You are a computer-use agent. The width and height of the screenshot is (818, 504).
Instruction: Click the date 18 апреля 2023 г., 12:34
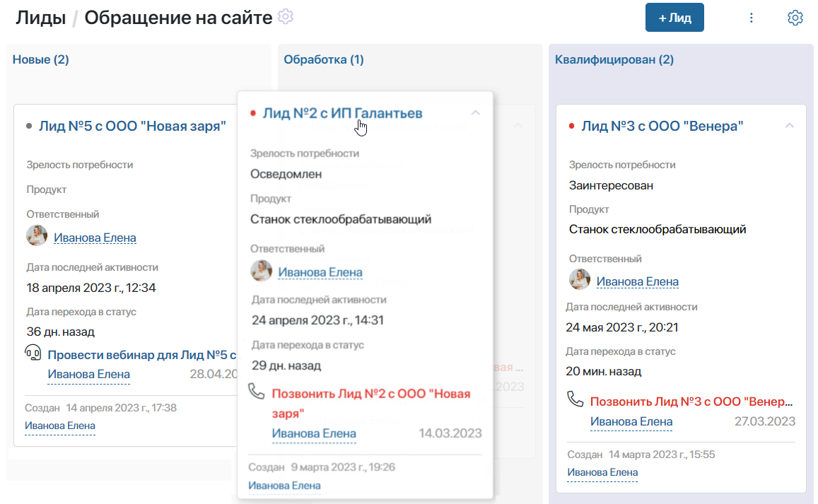91,288
